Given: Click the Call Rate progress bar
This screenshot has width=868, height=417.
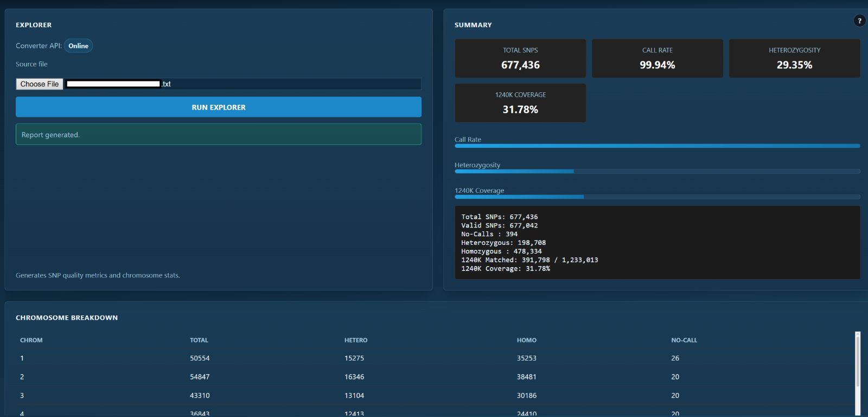Looking at the screenshot, I should (x=657, y=146).
